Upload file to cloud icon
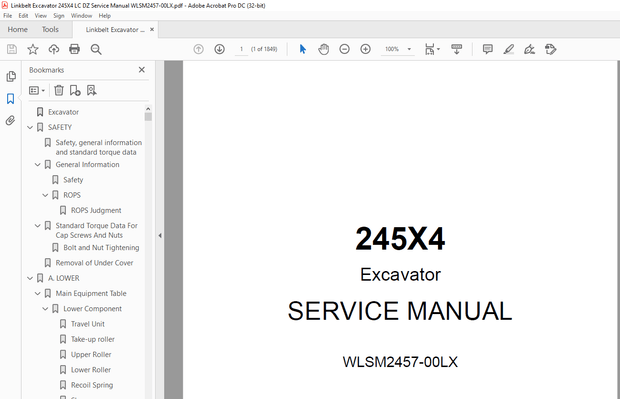620x399 pixels. click(x=54, y=49)
